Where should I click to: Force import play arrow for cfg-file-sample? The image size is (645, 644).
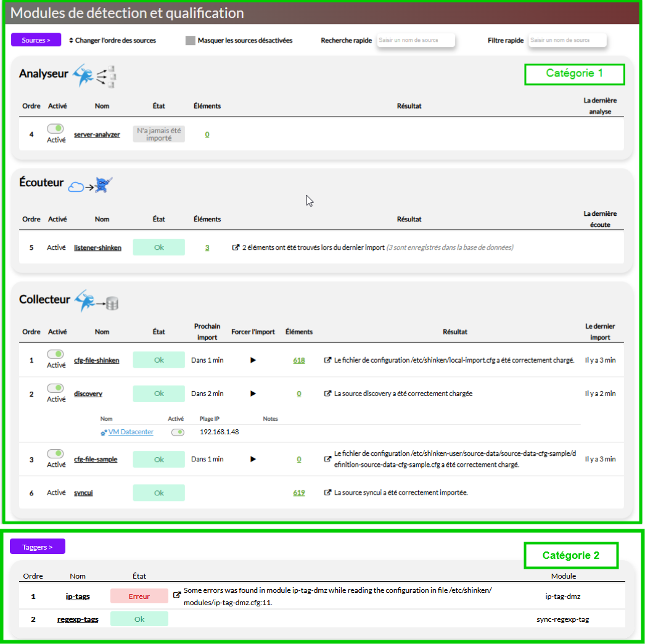(253, 460)
